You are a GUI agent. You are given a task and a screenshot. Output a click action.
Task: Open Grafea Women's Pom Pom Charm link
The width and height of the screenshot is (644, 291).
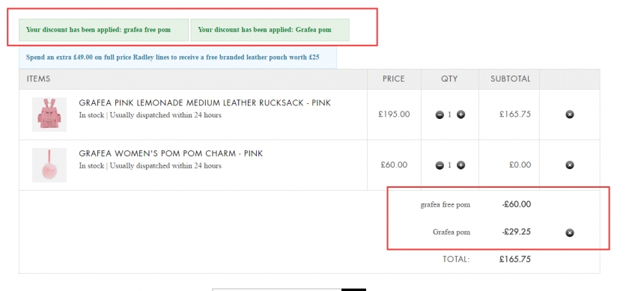click(x=171, y=153)
